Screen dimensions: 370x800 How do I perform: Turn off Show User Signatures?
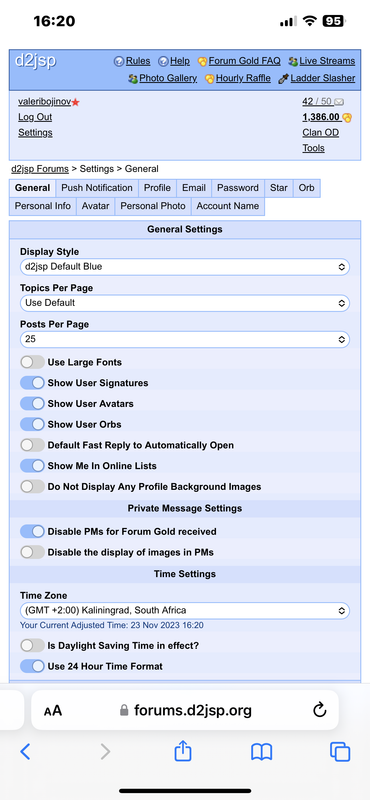(x=33, y=383)
